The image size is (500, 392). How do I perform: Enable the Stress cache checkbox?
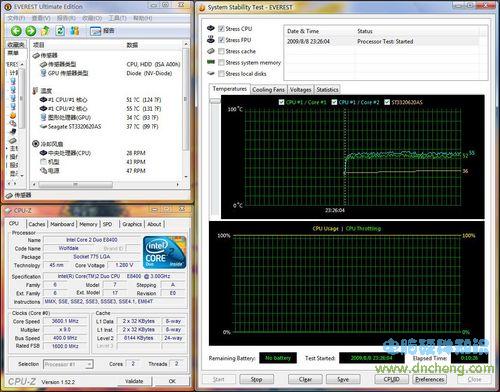[221, 51]
